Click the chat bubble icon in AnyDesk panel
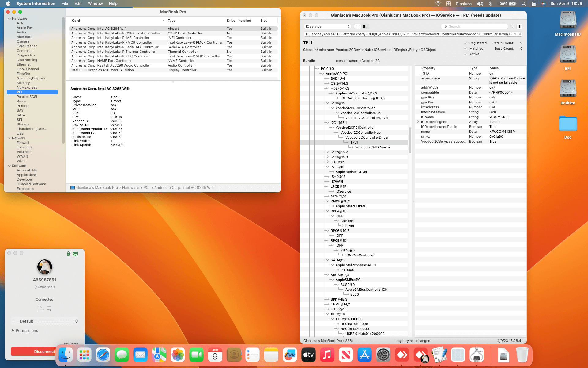Screen dimensions: 588x368 tap(49, 309)
